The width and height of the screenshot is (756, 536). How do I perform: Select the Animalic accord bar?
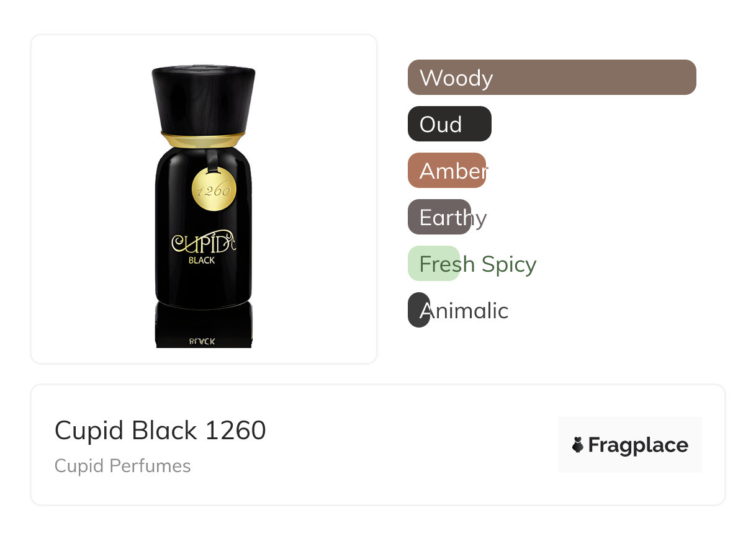[x=419, y=310]
